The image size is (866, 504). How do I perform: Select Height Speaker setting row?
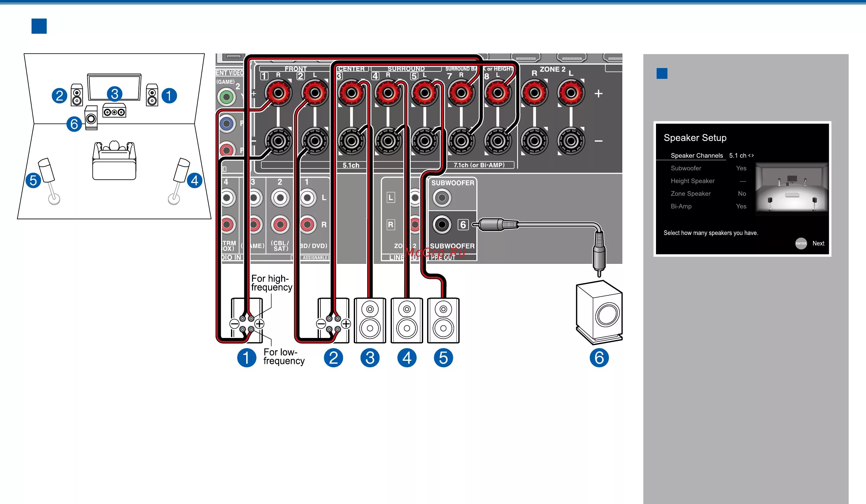pos(708,181)
